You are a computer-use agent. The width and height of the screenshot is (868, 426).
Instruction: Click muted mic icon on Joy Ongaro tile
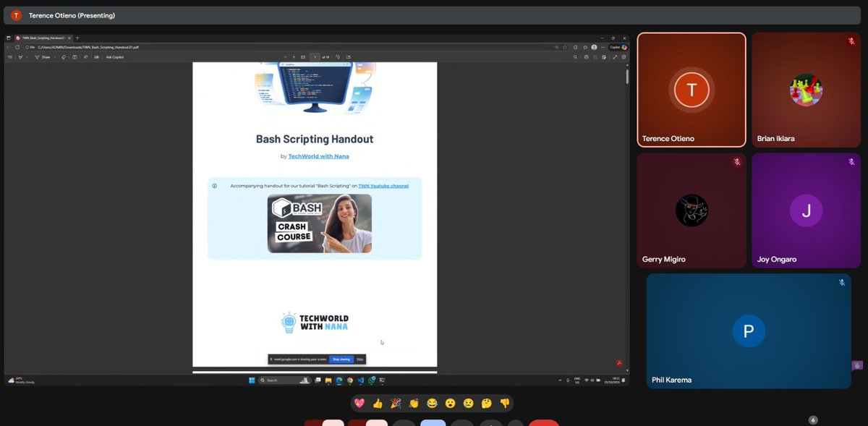pyautogui.click(x=852, y=162)
